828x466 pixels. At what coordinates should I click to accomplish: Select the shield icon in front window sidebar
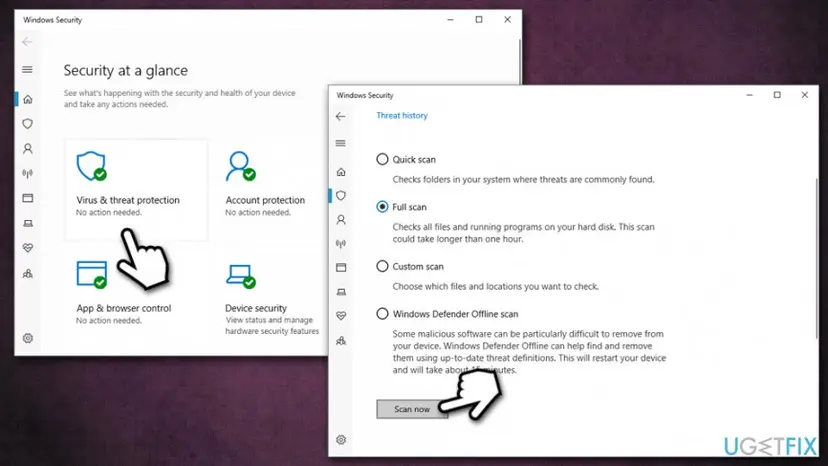point(341,195)
